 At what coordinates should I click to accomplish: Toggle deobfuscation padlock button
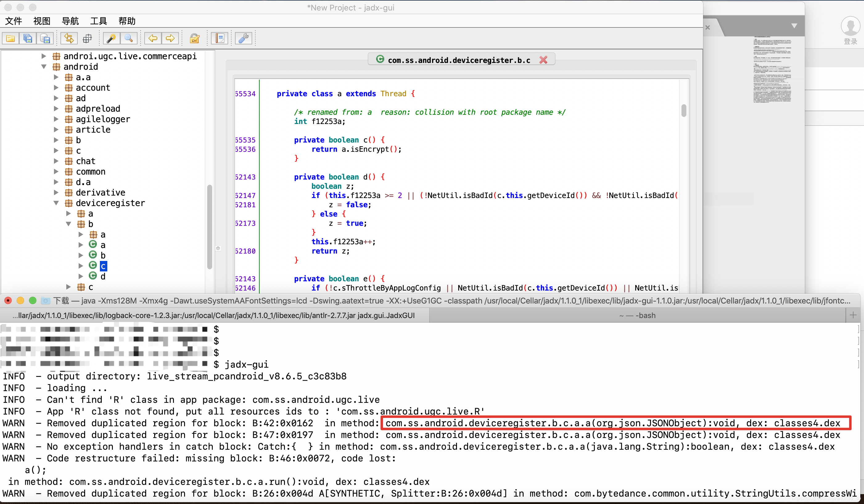(x=194, y=38)
